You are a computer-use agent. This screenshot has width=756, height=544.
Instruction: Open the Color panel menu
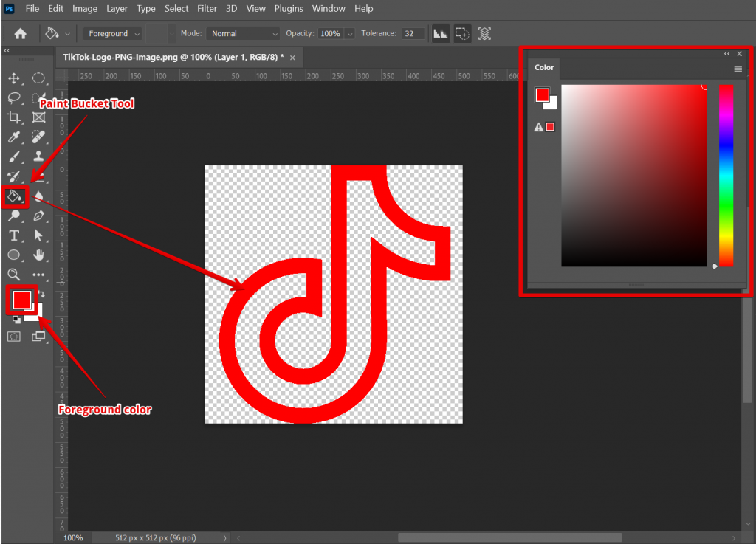click(738, 68)
